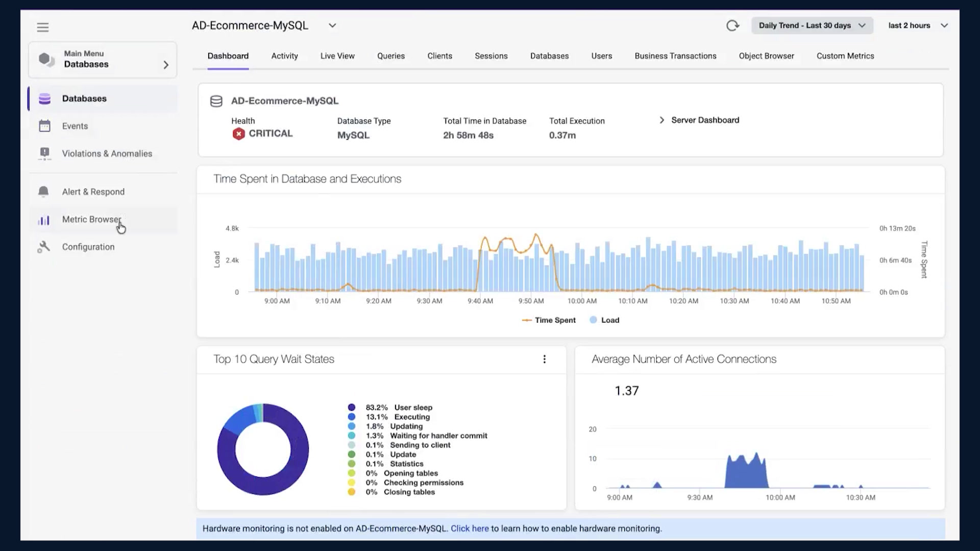Open Violations & Anomalies in sidebar

click(x=103, y=154)
